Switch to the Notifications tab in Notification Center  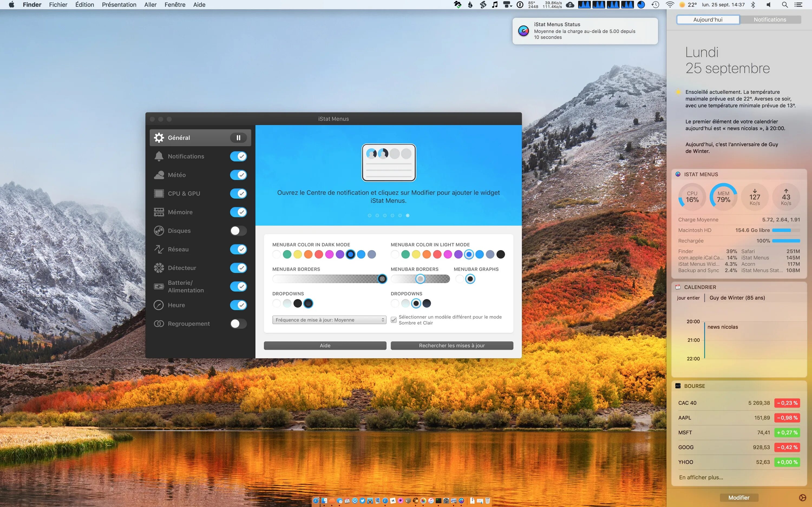pyautogui.click(x=770, y=19)
